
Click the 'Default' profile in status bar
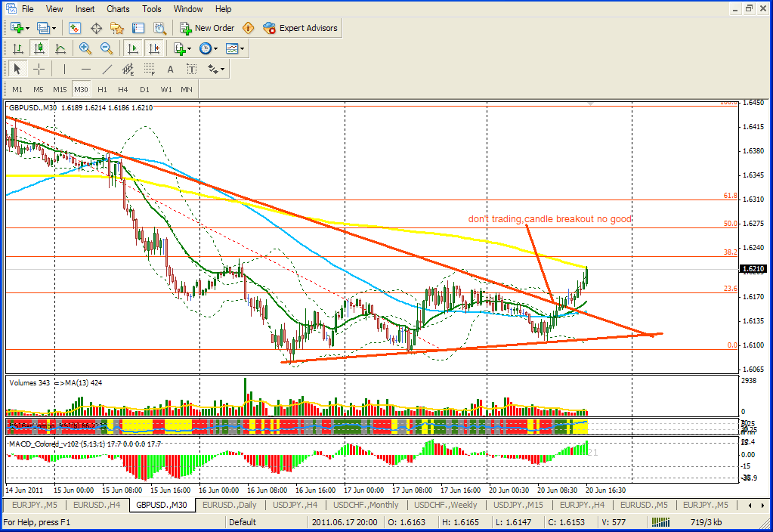[x=242, y=521]
